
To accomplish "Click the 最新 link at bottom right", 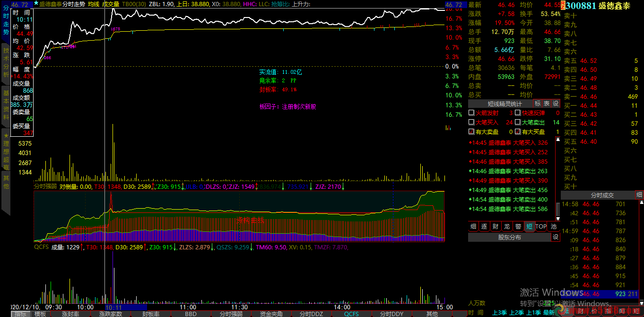I will pos(548,313).
